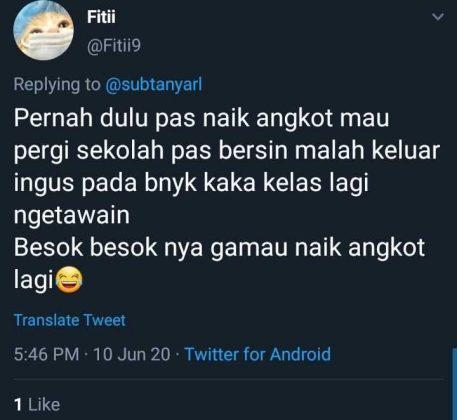The image size is (457, 420).
Task: Click the tweet line starting "Pernah dulu"
Action: (x=201, y=119)
